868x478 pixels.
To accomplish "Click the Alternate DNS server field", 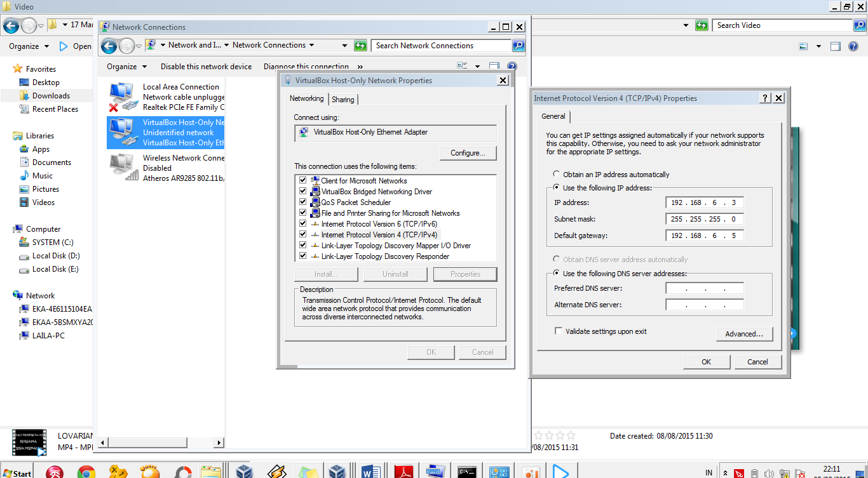I will pos(705,305).
